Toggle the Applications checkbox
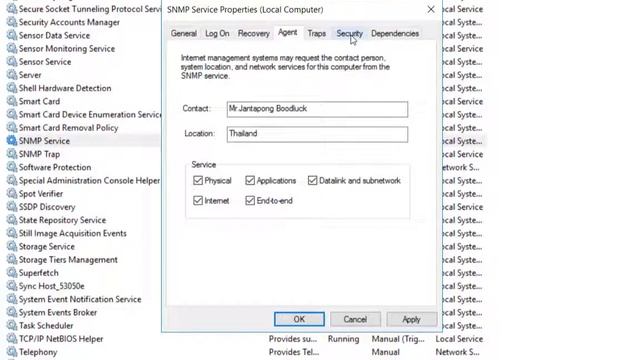Viewport: 640px width, 360px height. (250, 180)
